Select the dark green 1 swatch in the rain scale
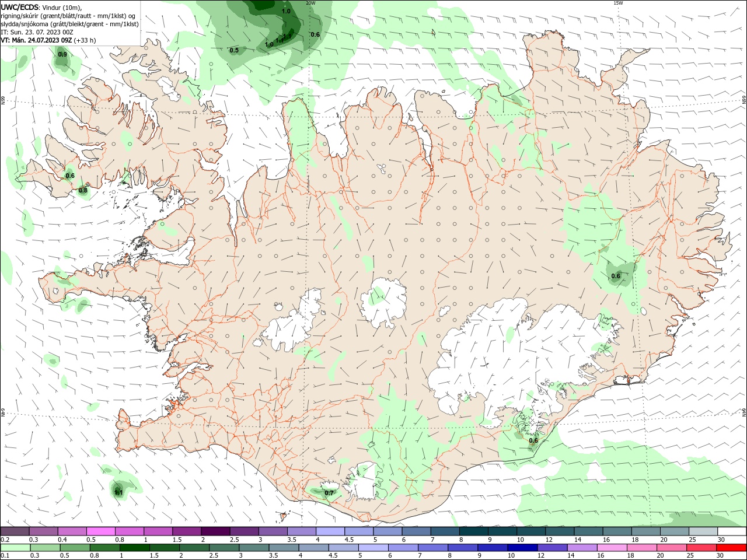Screen dimensions: 747x560 (x=134, y=548)
